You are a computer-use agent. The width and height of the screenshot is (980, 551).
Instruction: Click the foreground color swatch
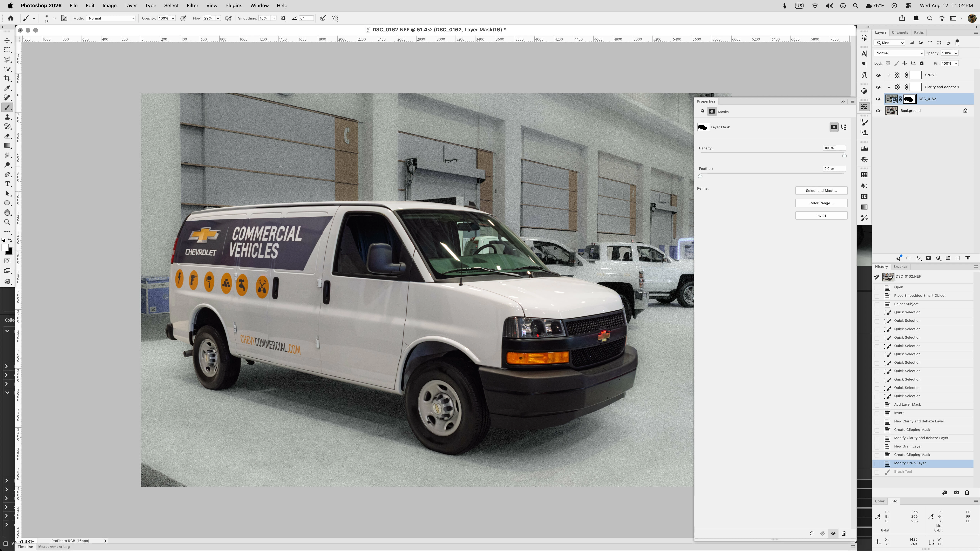5,248
